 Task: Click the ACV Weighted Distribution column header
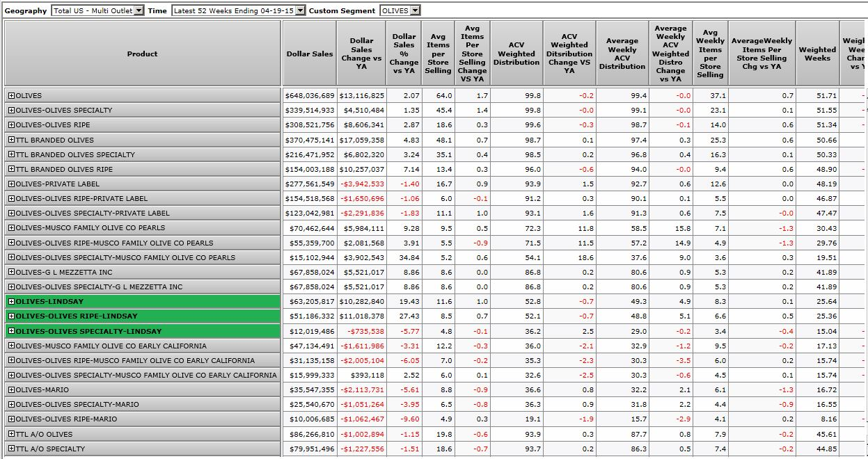[x=516, y=54]
